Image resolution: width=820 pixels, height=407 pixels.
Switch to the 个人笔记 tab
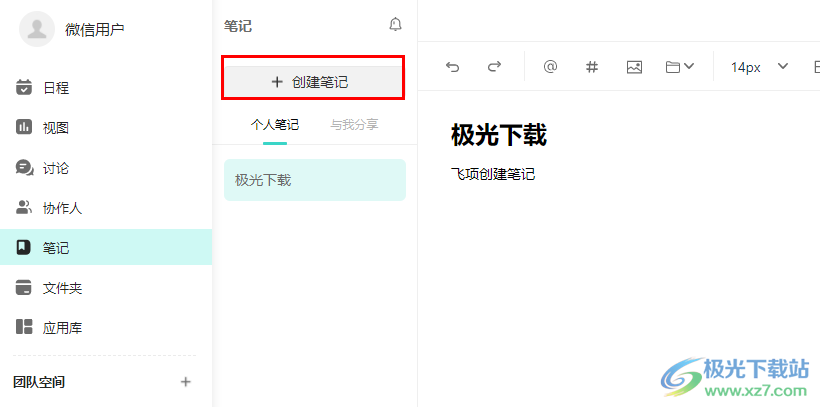274,125
